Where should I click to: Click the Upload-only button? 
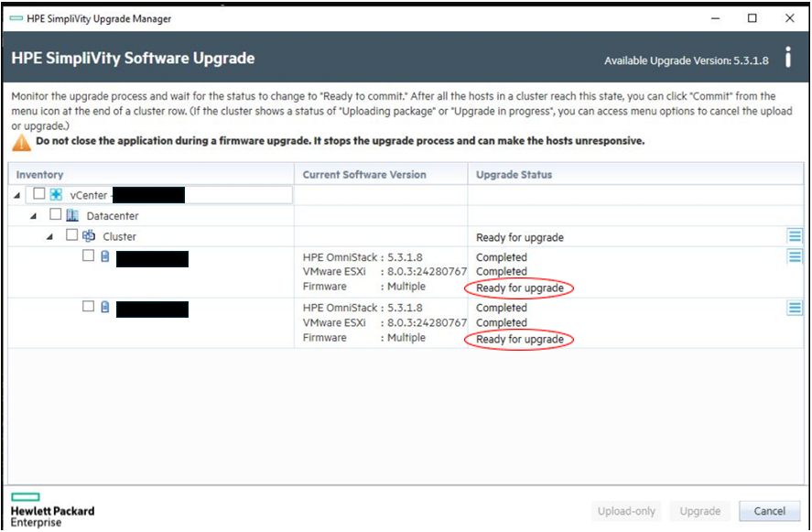[x=626, y=512]
